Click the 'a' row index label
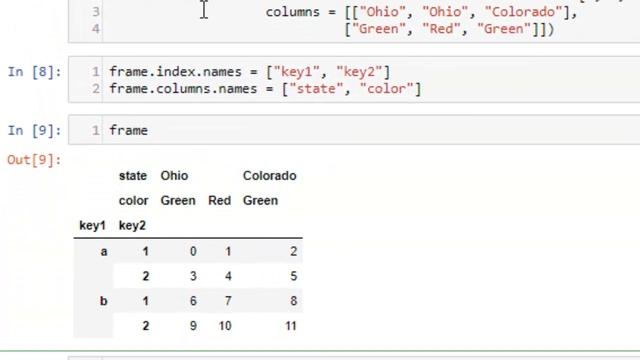The height and width of the screenshot is (360, 640). (x=104, y=251)
